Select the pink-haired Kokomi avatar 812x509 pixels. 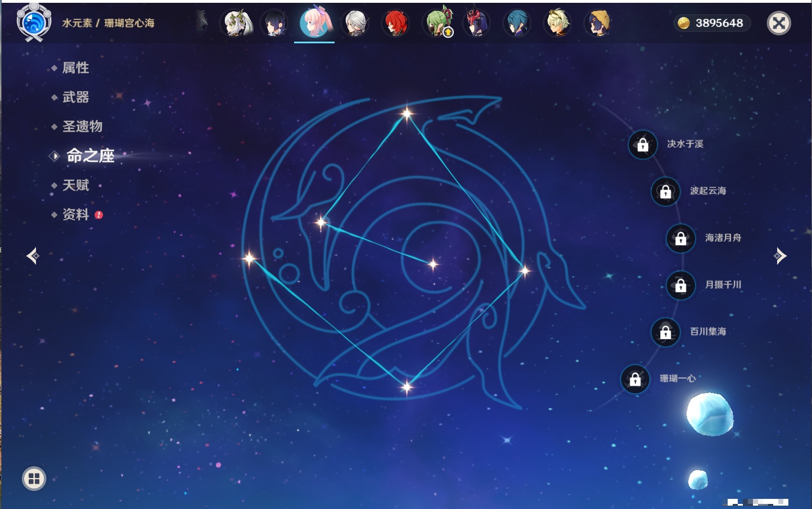click(314, 22)
